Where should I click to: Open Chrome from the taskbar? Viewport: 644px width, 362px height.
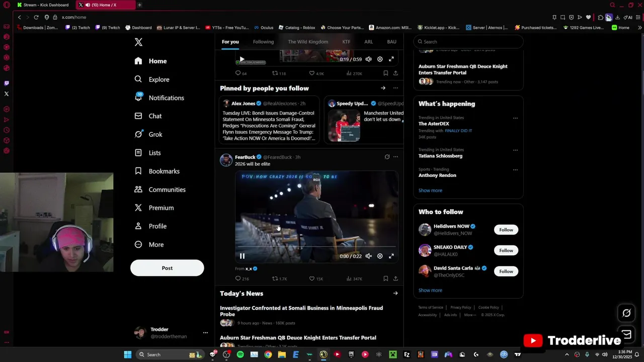[268, 354]
